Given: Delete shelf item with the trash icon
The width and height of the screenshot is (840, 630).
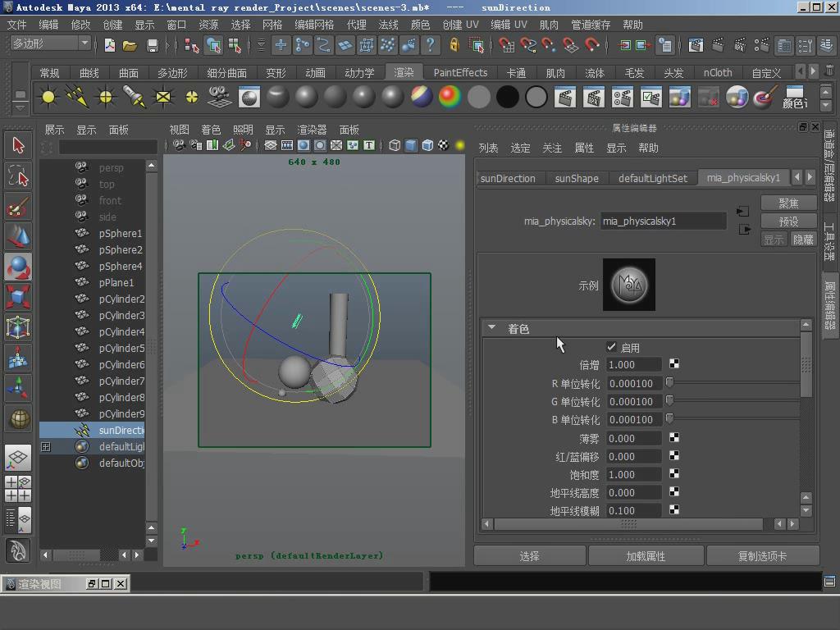Looking at the screenshot, I should pos(829,71).
